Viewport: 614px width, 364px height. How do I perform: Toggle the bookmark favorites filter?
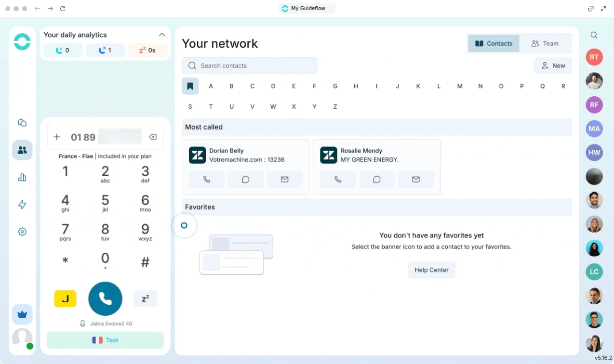pyautogui.click(x=190, y=86)
